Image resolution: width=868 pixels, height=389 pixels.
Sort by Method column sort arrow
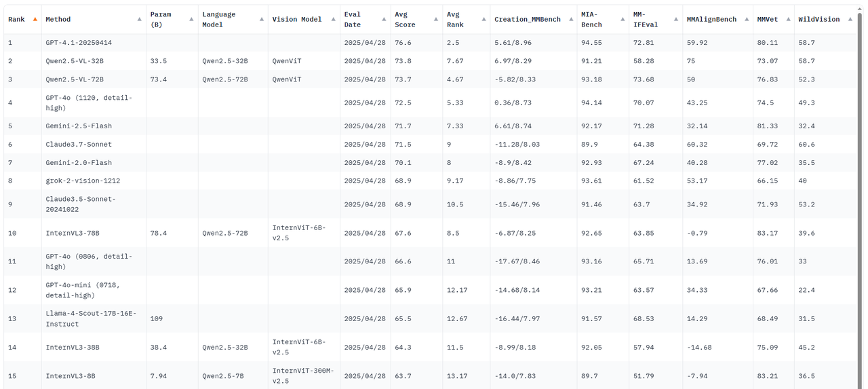point(140,19)
